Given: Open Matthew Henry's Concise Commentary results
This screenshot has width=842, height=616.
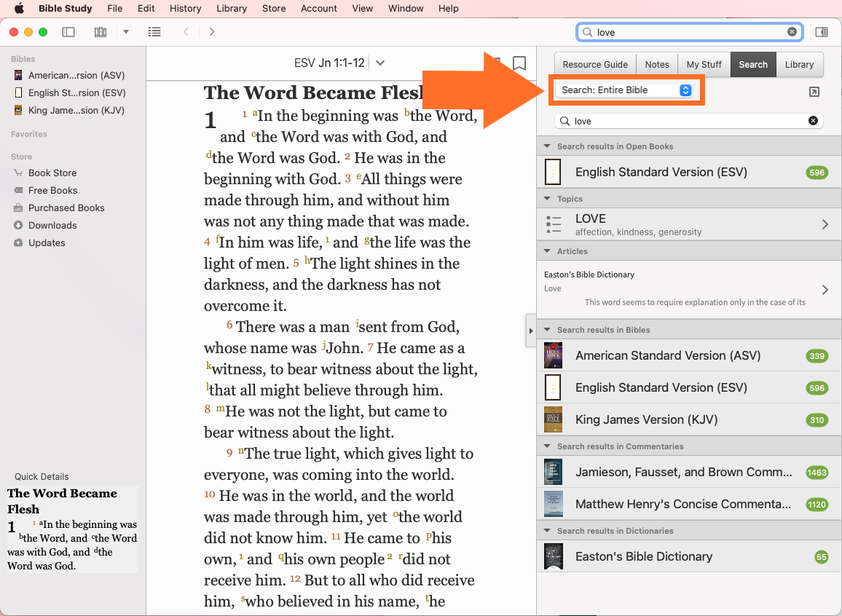Looking at the screenshot, I should tap(689, 505).
